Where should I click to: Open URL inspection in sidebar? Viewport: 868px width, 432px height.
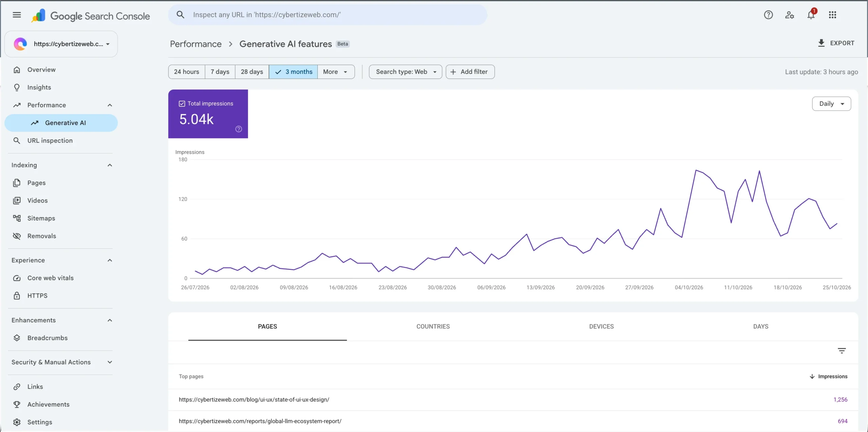click(61, 140)
